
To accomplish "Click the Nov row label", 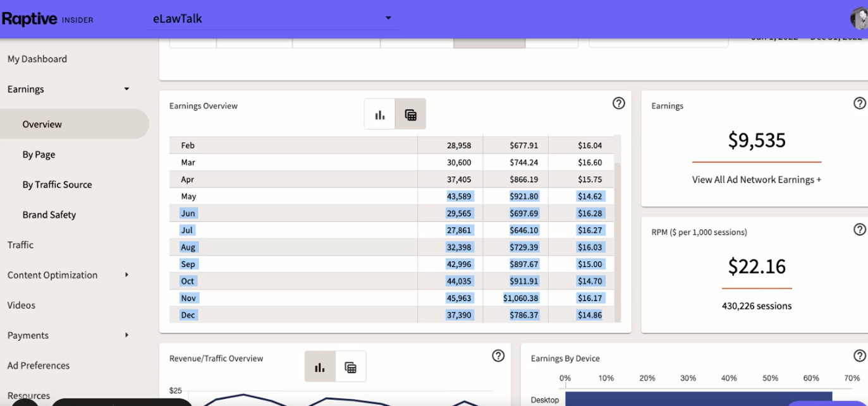I will [x=188, y=298].
